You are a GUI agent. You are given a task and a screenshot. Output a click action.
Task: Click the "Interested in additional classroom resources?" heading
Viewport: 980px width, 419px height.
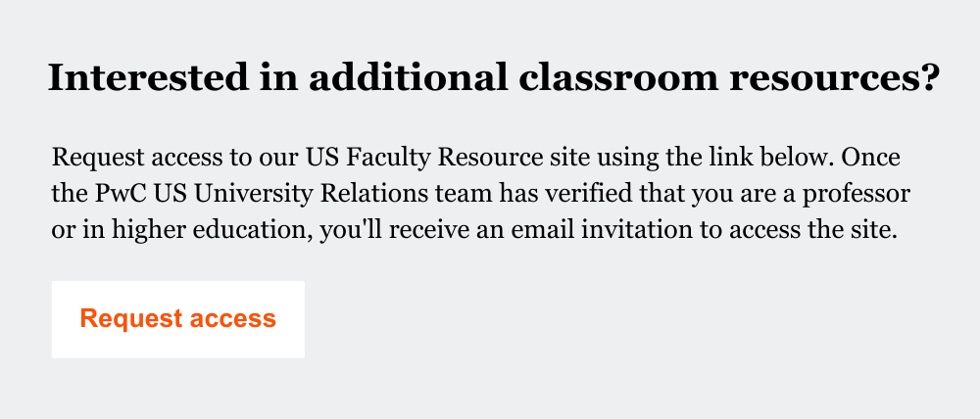(495, 78)
